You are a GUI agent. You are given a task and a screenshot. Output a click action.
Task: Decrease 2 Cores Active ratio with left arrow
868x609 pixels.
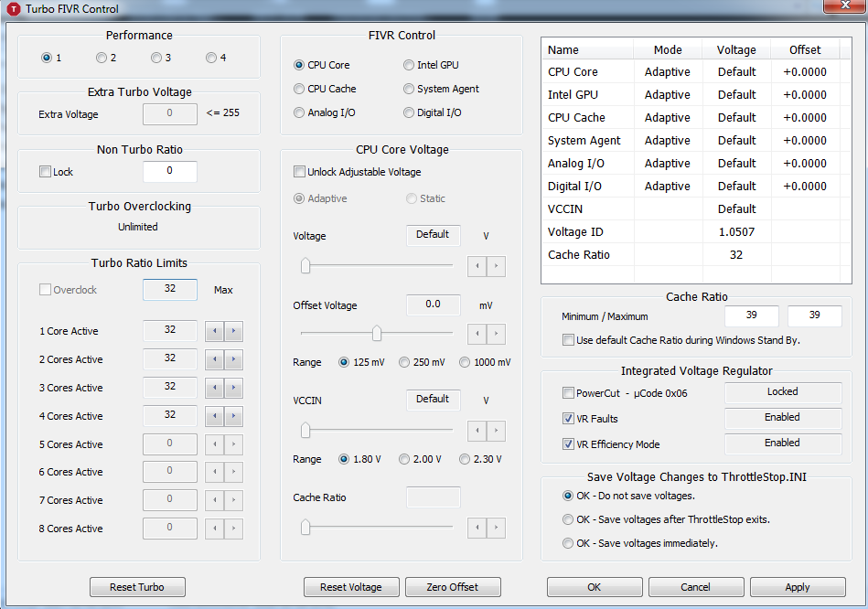click(x=215, y=359)
